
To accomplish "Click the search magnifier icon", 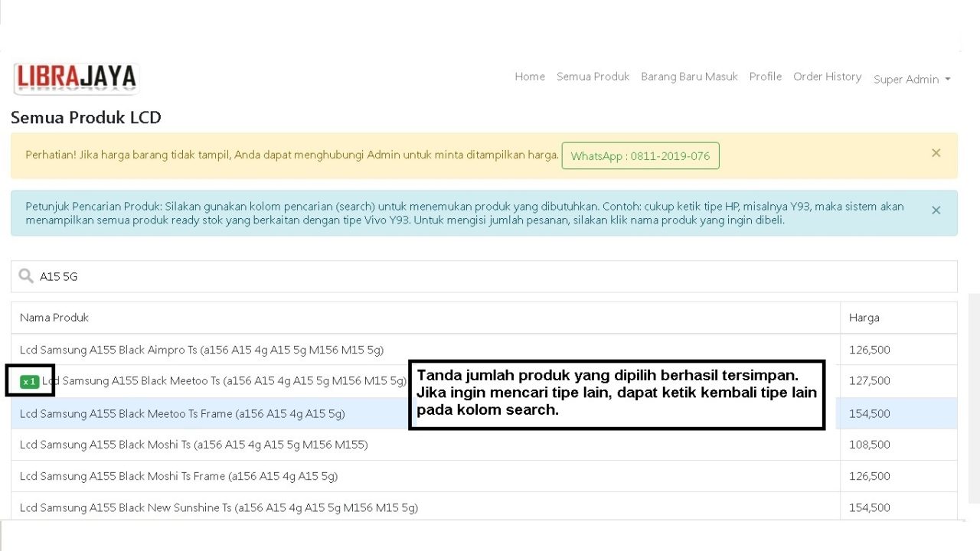I will (x=26, y=276).
